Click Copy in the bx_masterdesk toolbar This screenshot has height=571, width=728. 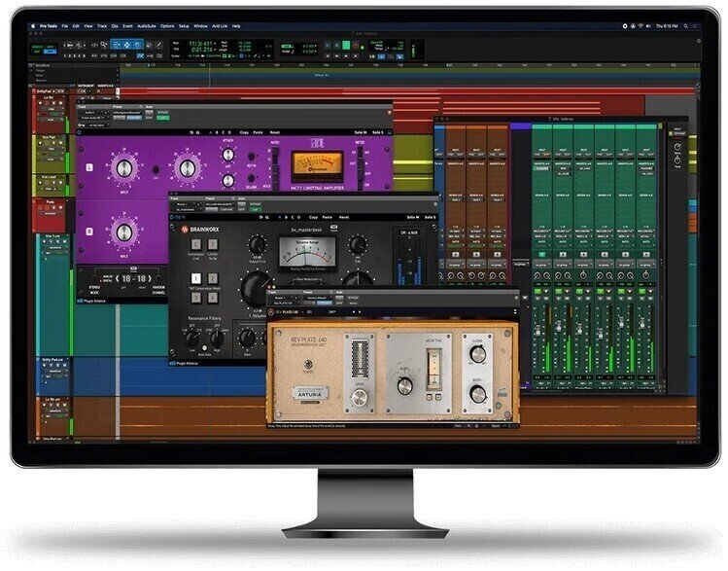click(x=313, y=217)
